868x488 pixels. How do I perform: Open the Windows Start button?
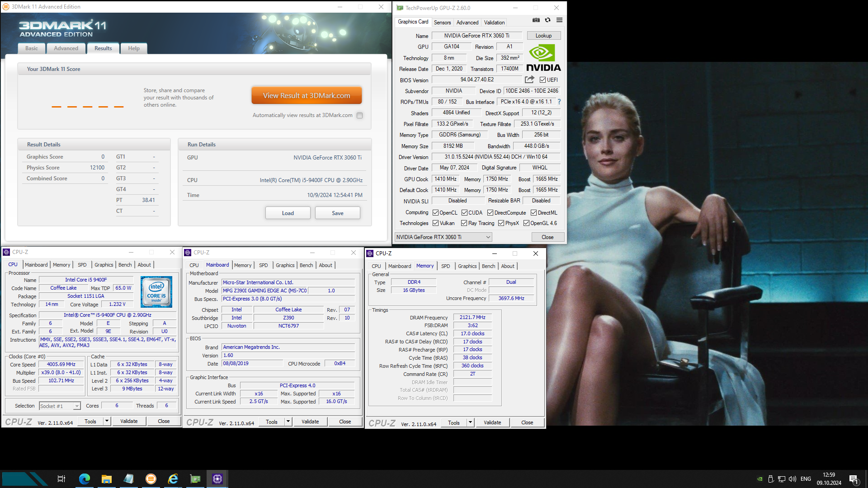[x=25, y=479]
